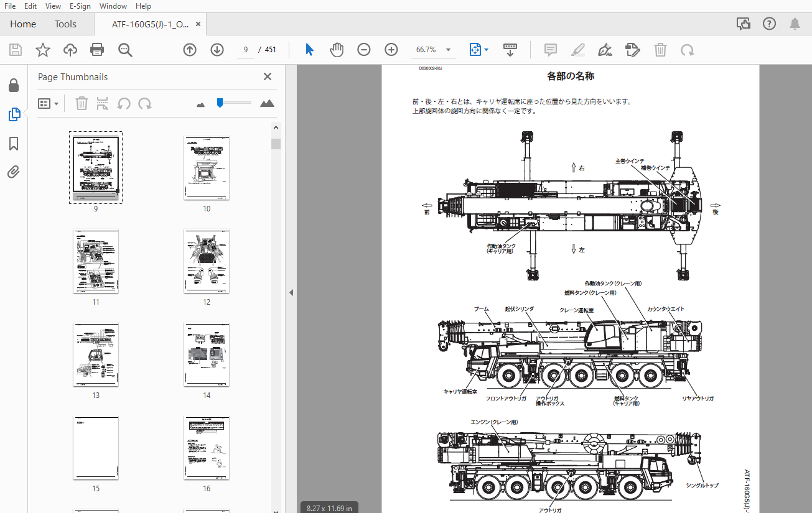Select page 11 thumbnail
Image resolution: width=812 pixels, height=513 pixels.
(96, 262)
